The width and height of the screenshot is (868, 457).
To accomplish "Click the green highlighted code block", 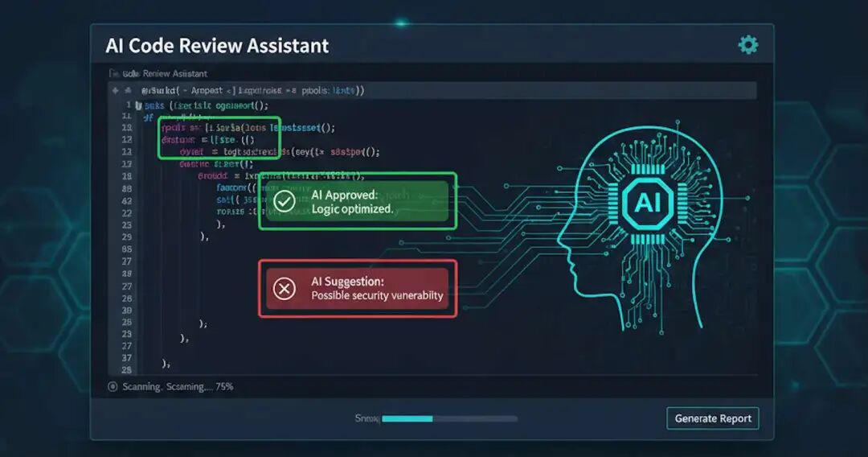I will pos(219,138).
